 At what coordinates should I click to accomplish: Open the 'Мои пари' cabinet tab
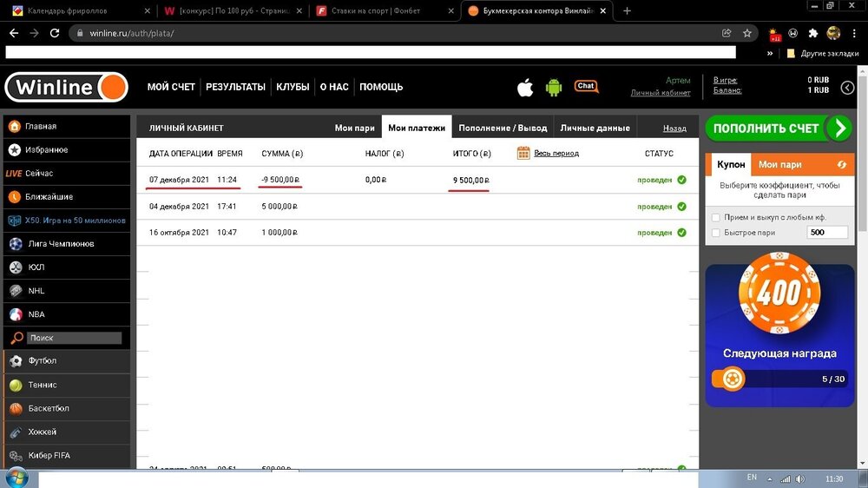pos(354,128)
